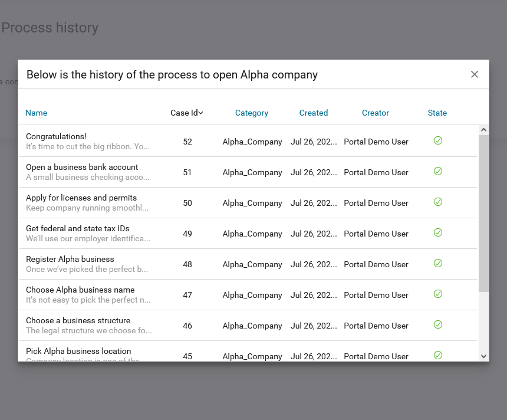Image resolution: width=507 pixels, height=420 pixels.
Task: Open 'Register Alpha business' case
Action: click(70, 259)
